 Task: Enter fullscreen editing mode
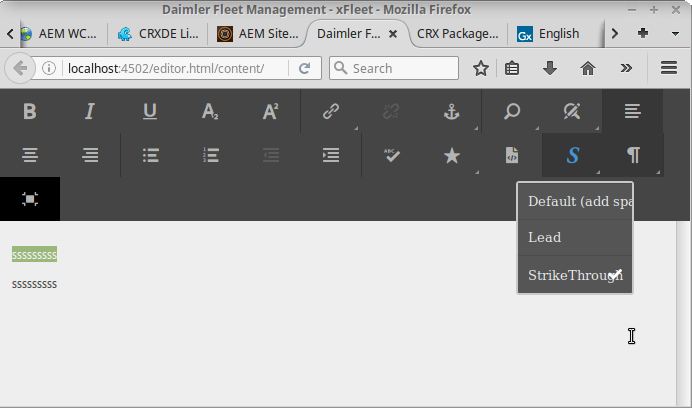[x=30, y=199]
